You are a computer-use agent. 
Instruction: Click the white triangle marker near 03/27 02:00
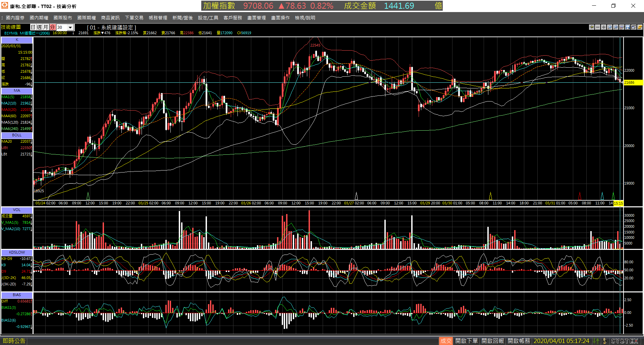tap(356, 196)
